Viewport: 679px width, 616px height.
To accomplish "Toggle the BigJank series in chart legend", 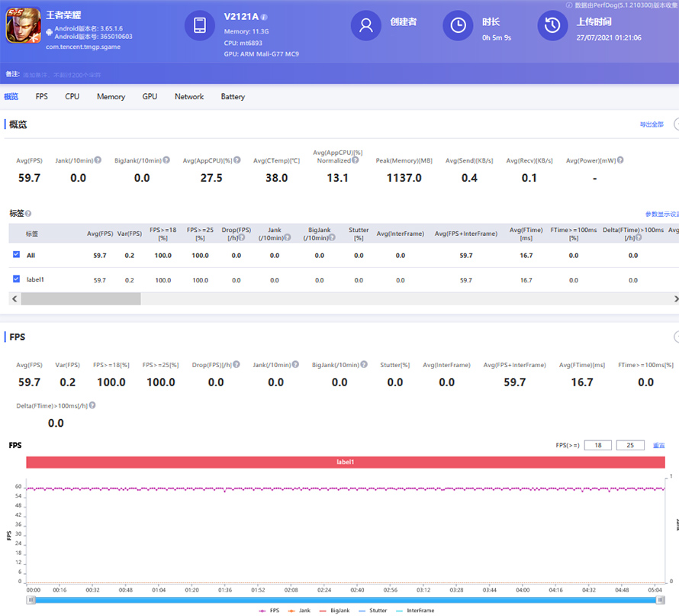I will 334,611.
